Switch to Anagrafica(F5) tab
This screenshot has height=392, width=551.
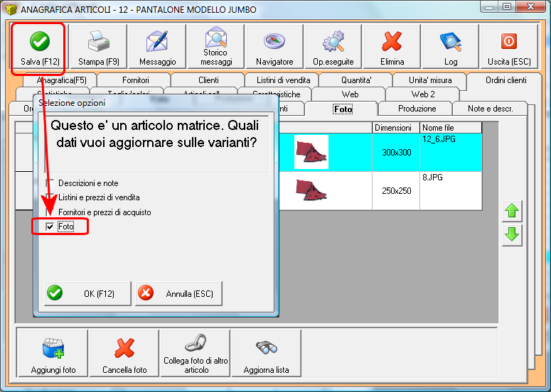(61, 80)
